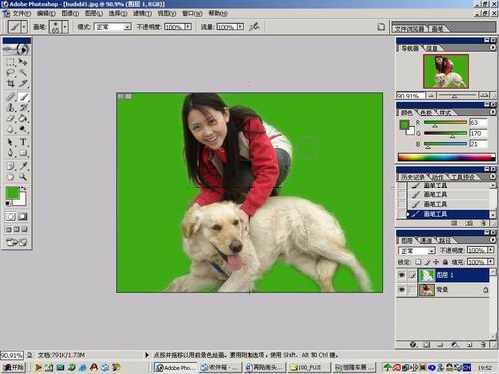The width and height of the screenshot is (499, 374).
Task: Select the Clone Stamp tool
Action: [x=11, y=108]
